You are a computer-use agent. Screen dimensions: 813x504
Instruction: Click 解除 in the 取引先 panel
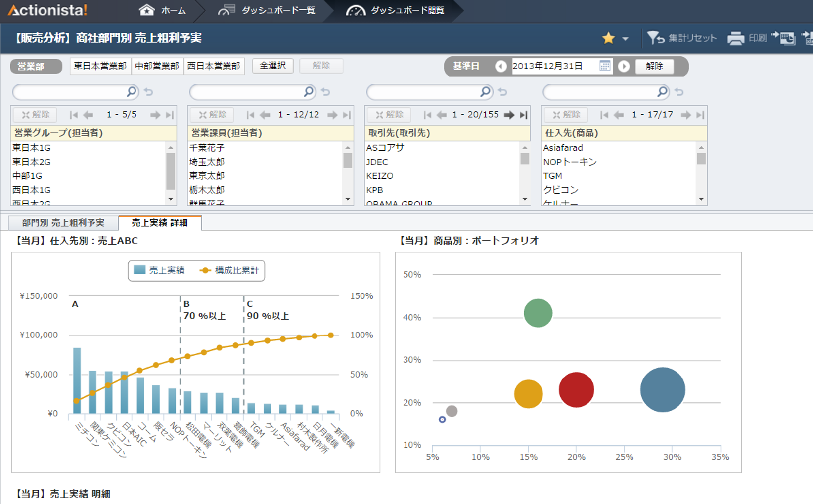389,115
